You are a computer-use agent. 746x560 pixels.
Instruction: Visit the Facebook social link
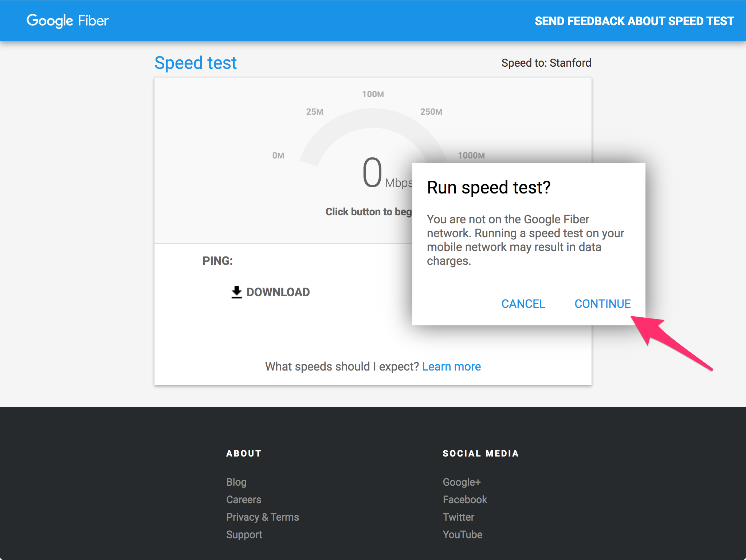pyautogui.click(x=465, y=500)
